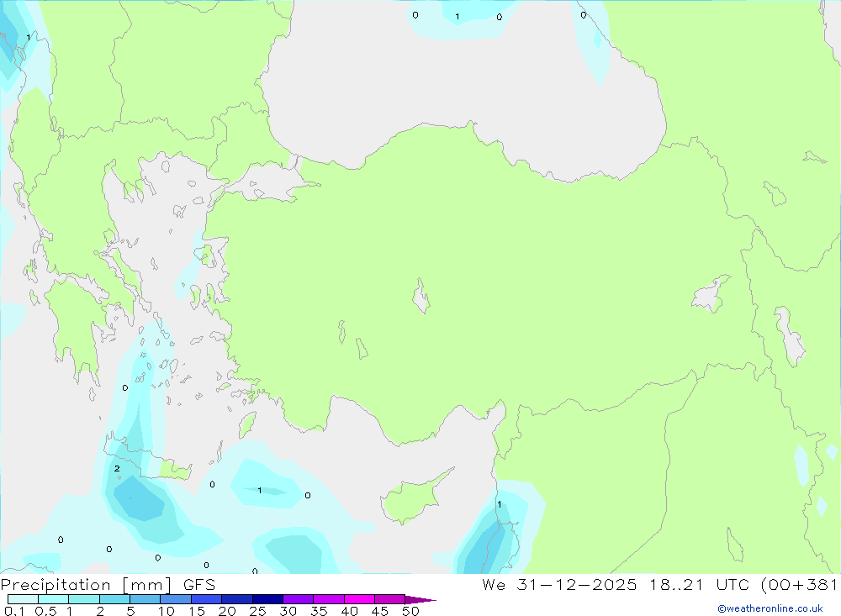This screenshot has width=841, height=616.
Task: Click the 'Precipitation [mm] GFS' title text
Action: [x=108, y=585]
